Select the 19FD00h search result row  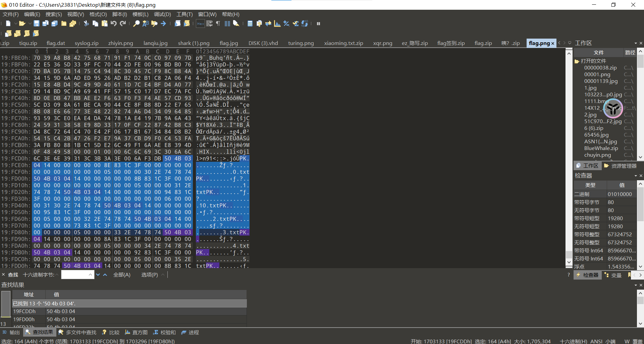click(129, 319)
